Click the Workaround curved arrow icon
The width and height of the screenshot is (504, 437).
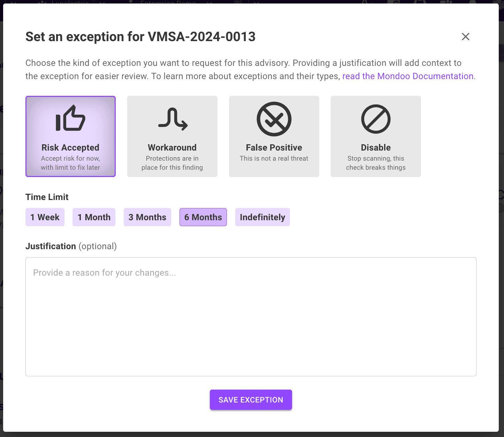pyautogui.click(x=173, y=119)
